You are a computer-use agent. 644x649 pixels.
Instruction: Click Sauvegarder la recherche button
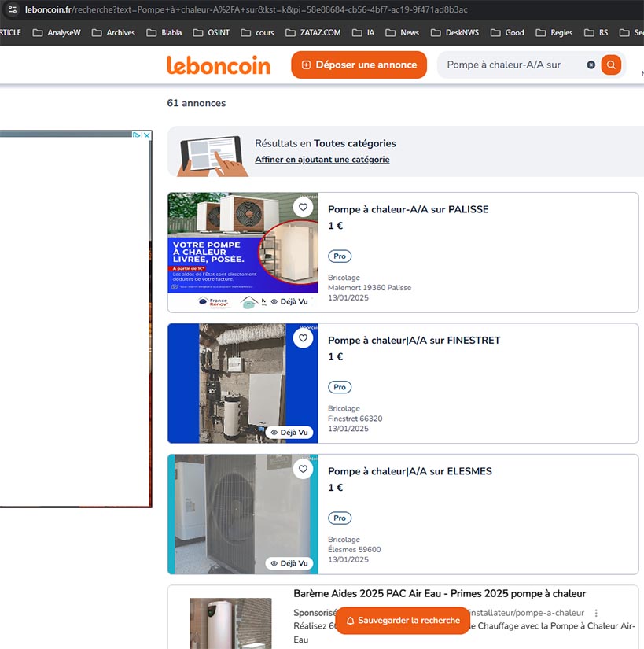403,621
